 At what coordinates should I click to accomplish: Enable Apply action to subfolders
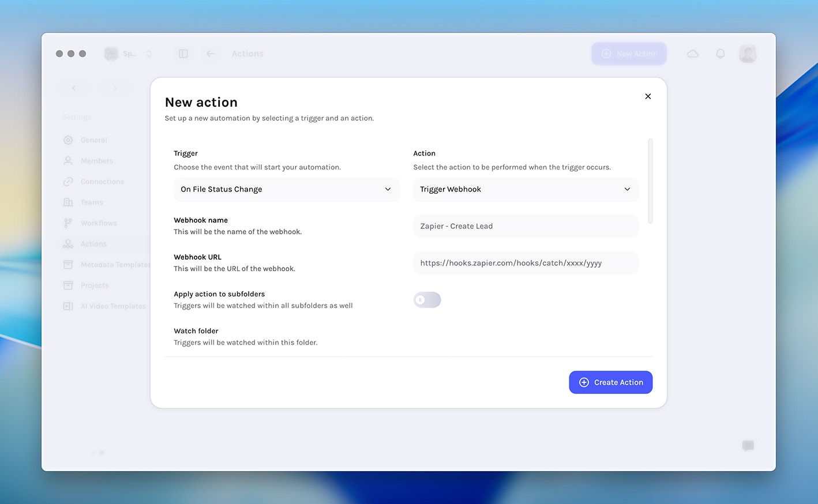click(427, 299)
